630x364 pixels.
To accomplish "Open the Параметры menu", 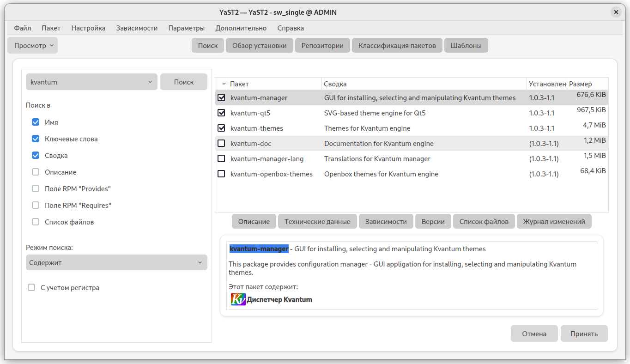I will point(186,28).
